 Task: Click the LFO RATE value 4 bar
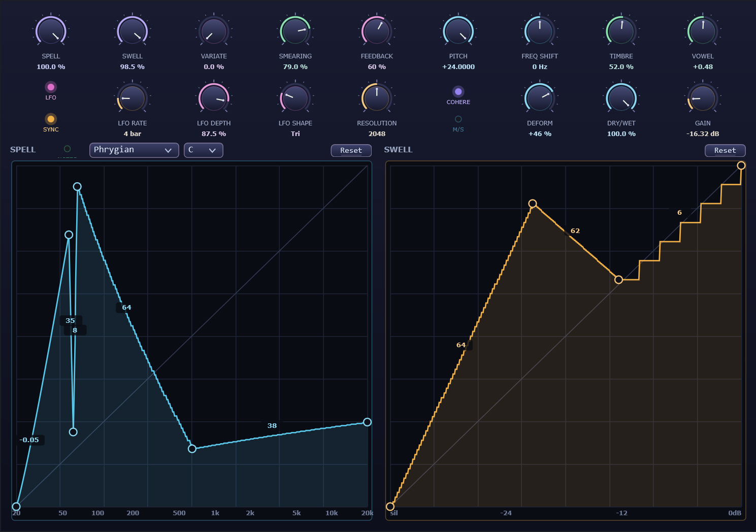click(133, 134)
